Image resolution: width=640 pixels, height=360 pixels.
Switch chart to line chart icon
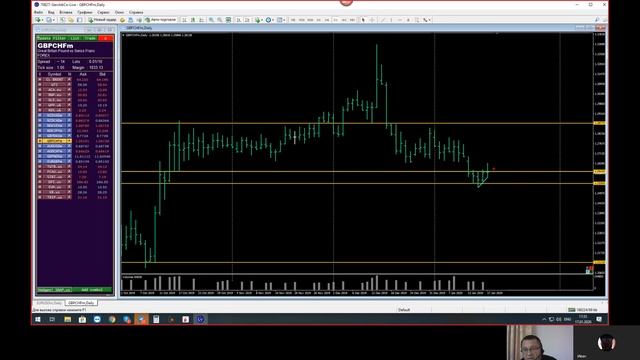tap(202, 20)
